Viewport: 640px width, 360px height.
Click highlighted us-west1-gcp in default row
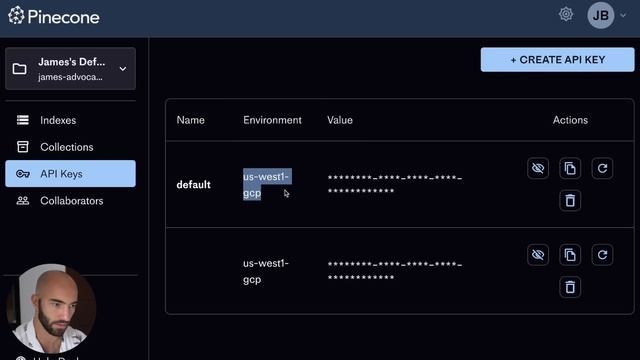tap(267, 184)
